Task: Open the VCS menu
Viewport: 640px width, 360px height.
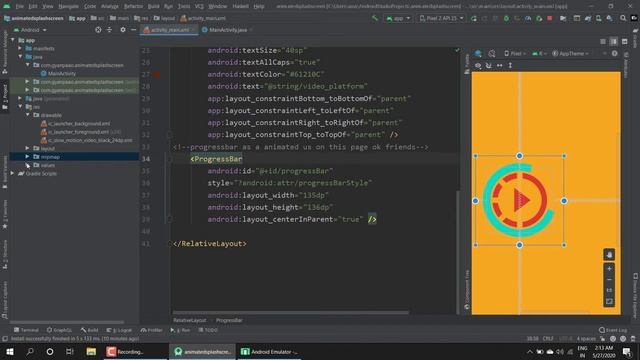Action: pos(199,6)
